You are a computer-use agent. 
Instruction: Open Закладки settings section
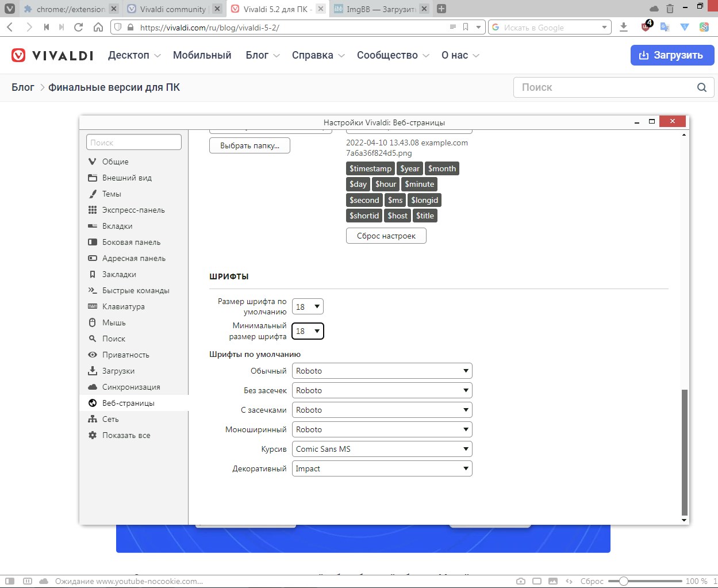pyautogui.click(x=119, y=274)
